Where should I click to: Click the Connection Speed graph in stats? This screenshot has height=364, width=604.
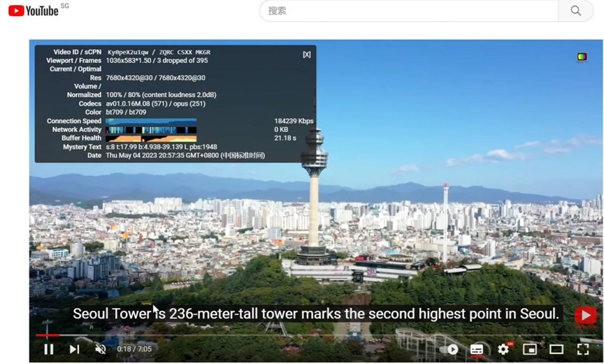(x=151, y=121)
